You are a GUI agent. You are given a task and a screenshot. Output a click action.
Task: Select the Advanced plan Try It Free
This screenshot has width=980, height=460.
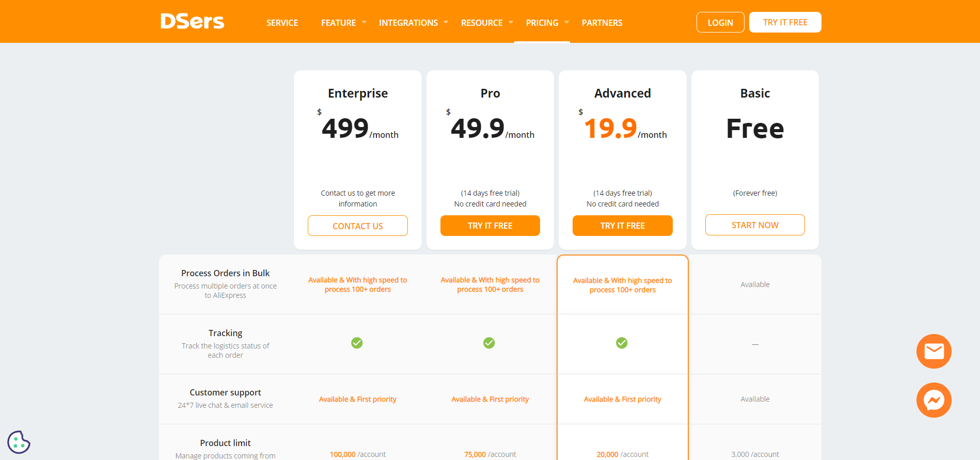click(622, 226)
